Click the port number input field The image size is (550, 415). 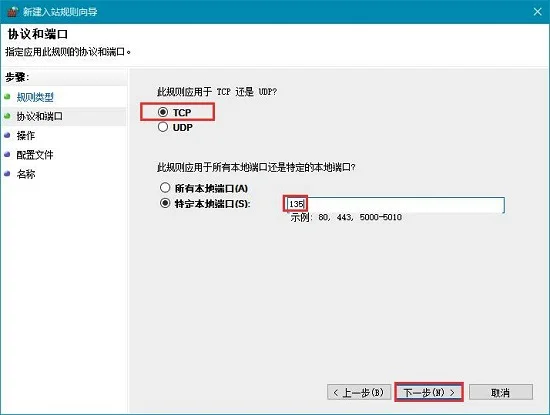pyautogui.click(x=395, y=205)
